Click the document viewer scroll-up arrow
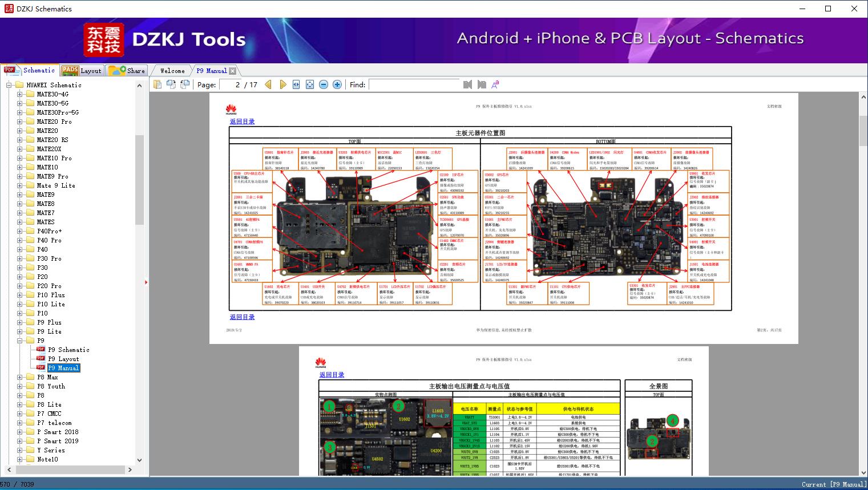868x490 pixels. click(863, 98)
